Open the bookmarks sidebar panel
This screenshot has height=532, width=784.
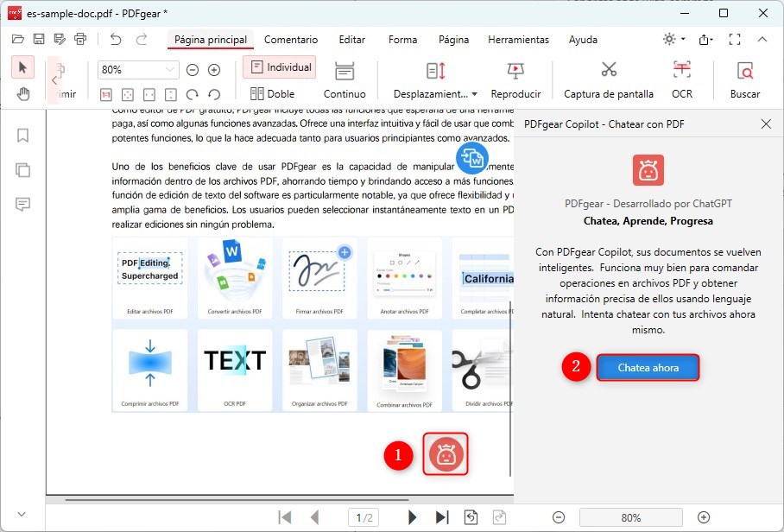22,136
